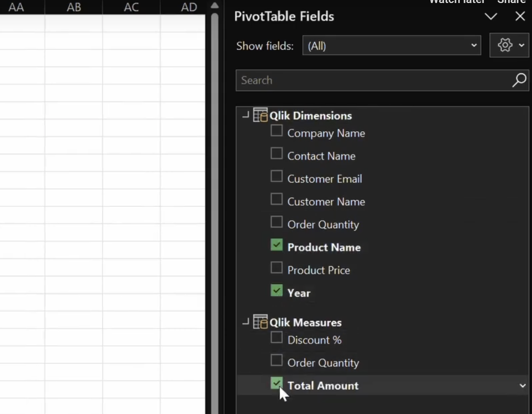Collapse the Qlik Measures group
Viewport: 532px width, 414px height.
pyautogui.click(x=246, y=322)
